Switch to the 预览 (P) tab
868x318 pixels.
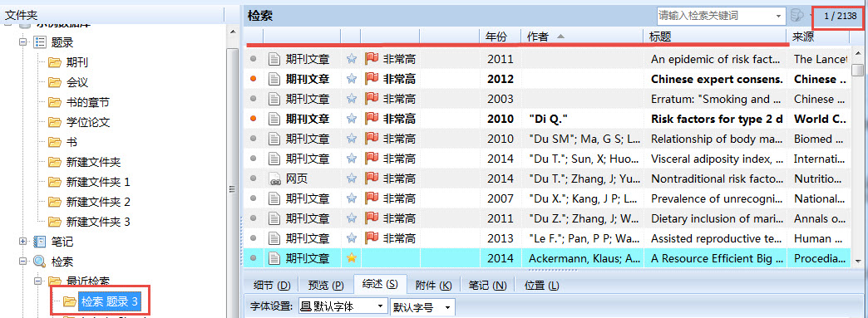click(x=326, y=286)
